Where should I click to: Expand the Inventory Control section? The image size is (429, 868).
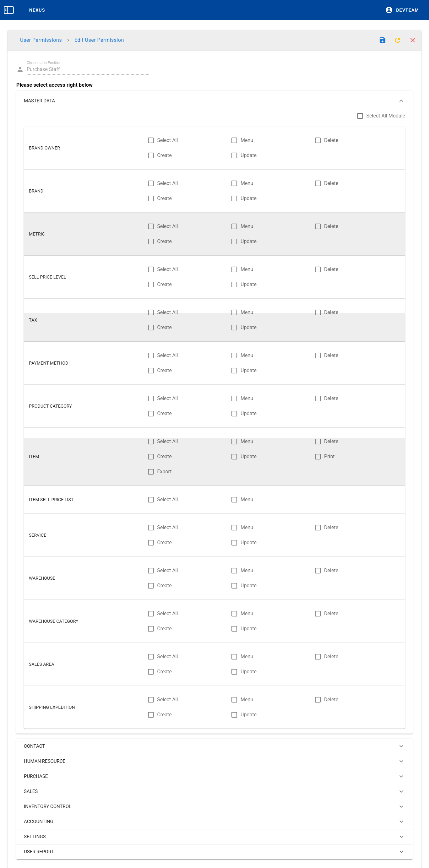401,806
